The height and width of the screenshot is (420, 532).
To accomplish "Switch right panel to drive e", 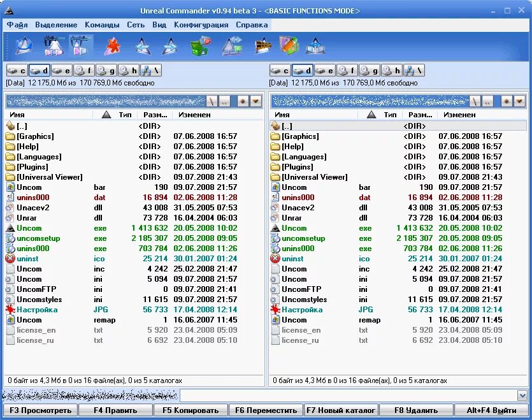I will point(325,71).
